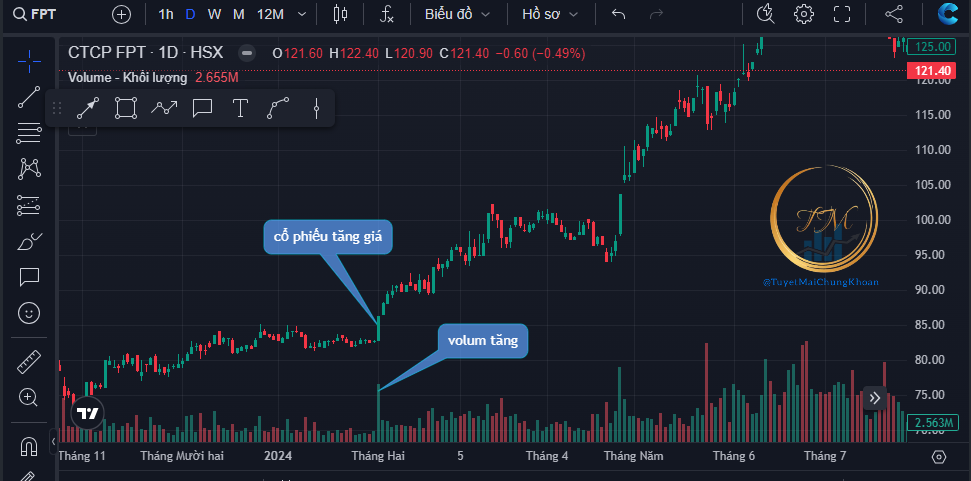Open the brush drawing tool
Screen dimensions: 971x481
coord(29,240)
